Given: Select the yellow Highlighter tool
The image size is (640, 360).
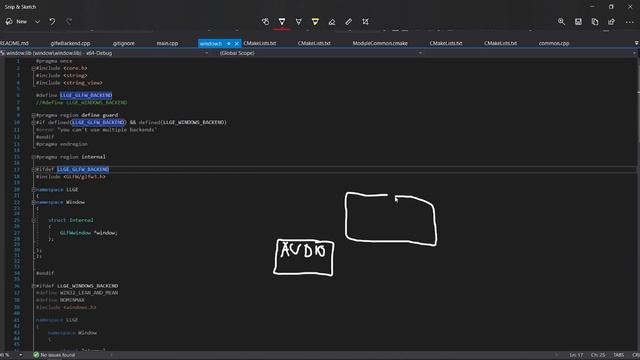Looking at the screenshot, I should tap(315, 22).
